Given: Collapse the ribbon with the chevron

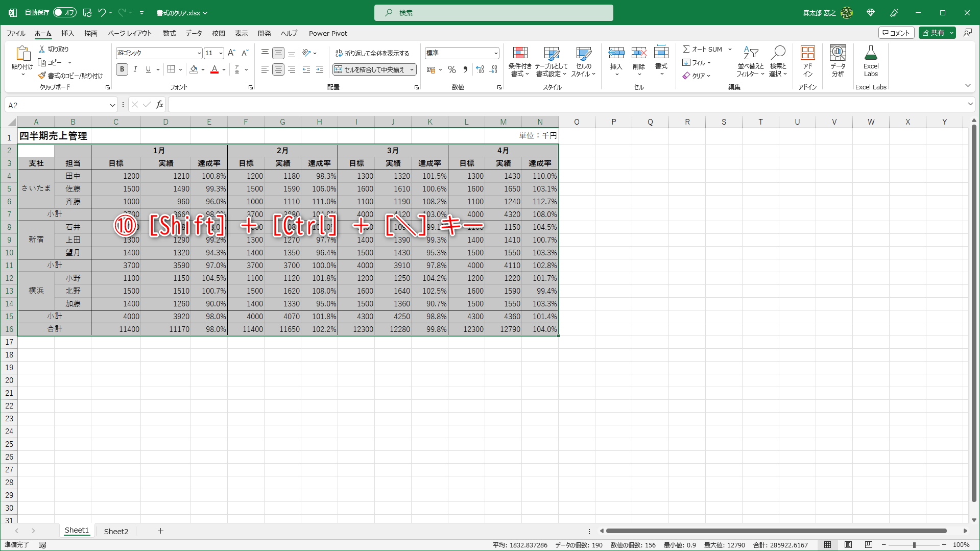Looking at the screenshot, I should click(968, 86).
